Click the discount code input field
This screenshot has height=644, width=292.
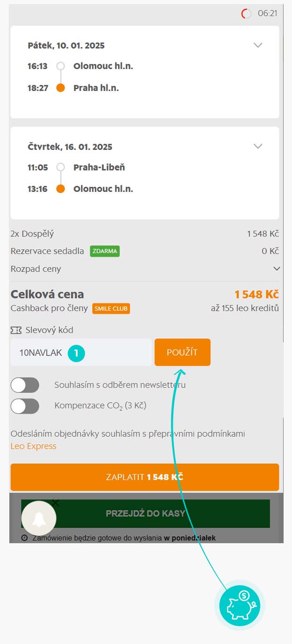pos(42,353)
